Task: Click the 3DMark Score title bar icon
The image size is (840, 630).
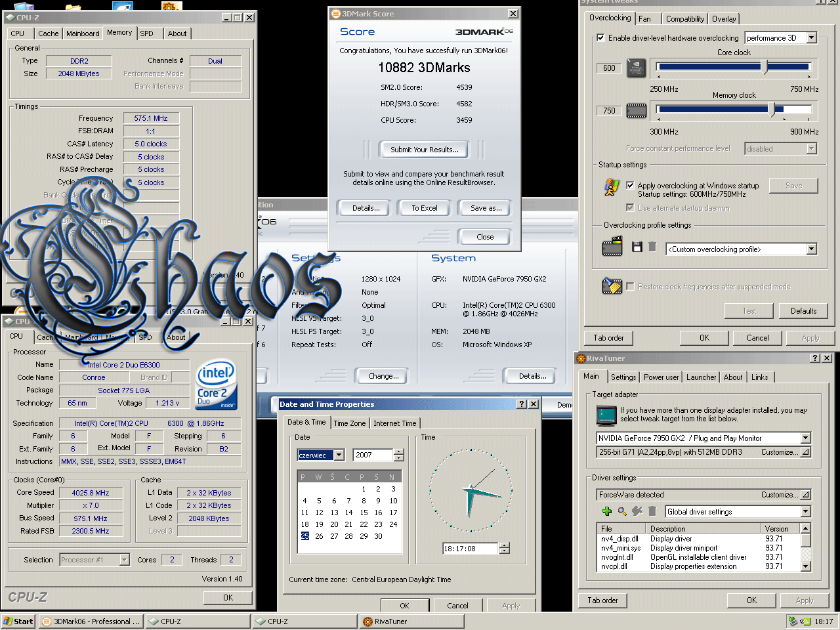Action: pos(335,13)
